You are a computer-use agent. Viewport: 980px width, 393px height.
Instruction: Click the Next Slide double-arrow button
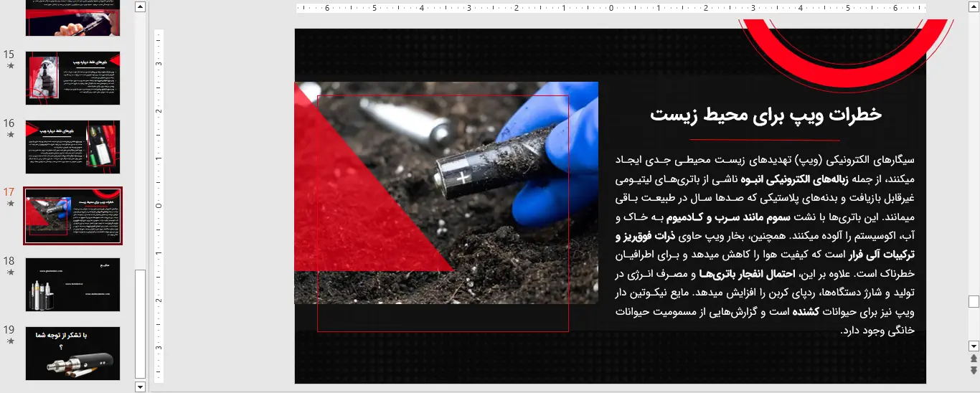974,370
